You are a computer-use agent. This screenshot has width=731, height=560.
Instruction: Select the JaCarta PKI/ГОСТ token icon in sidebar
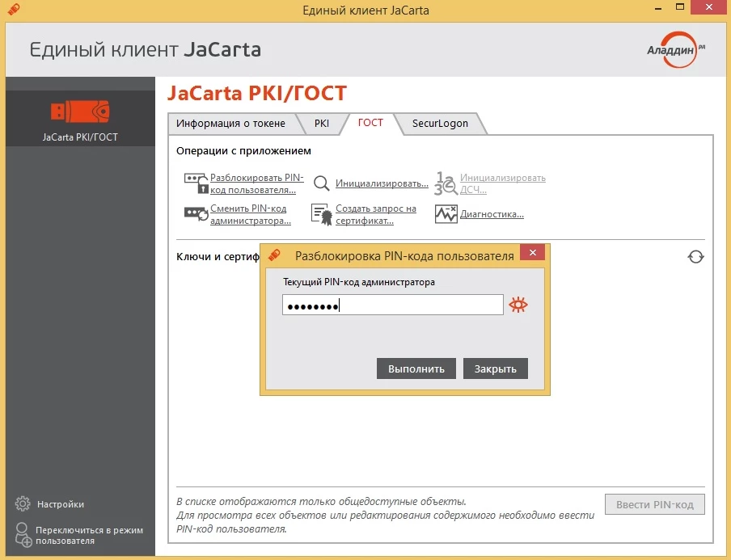point(80,112)
